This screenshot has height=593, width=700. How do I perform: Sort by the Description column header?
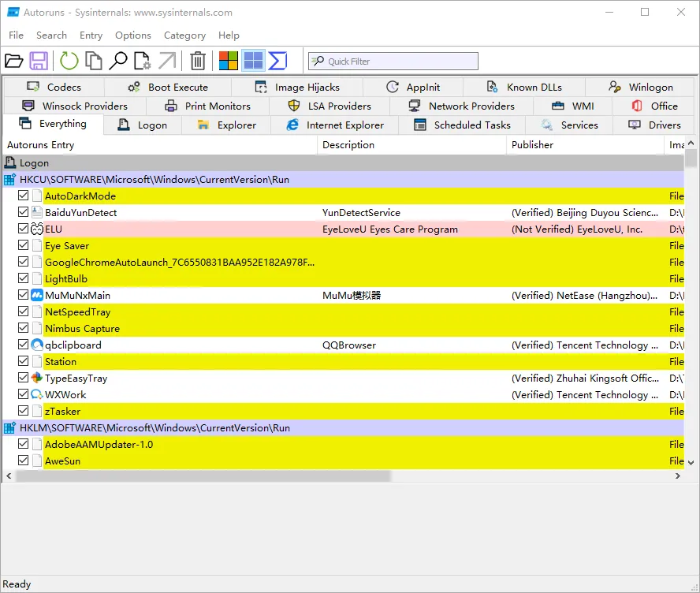(411, 144)
